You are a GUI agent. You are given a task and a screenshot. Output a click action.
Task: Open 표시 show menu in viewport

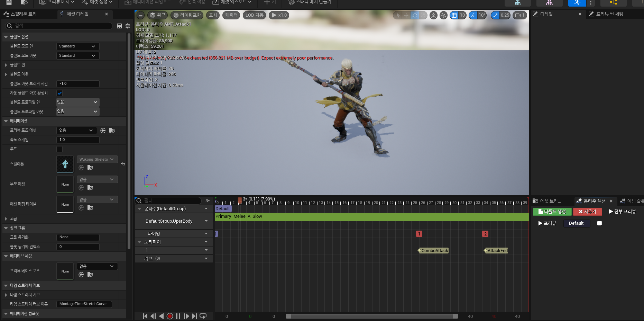213,15
